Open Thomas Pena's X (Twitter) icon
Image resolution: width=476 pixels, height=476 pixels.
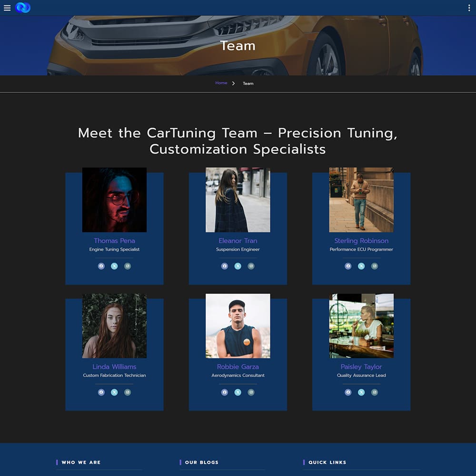pyautogui.click(x=114, y=266)
